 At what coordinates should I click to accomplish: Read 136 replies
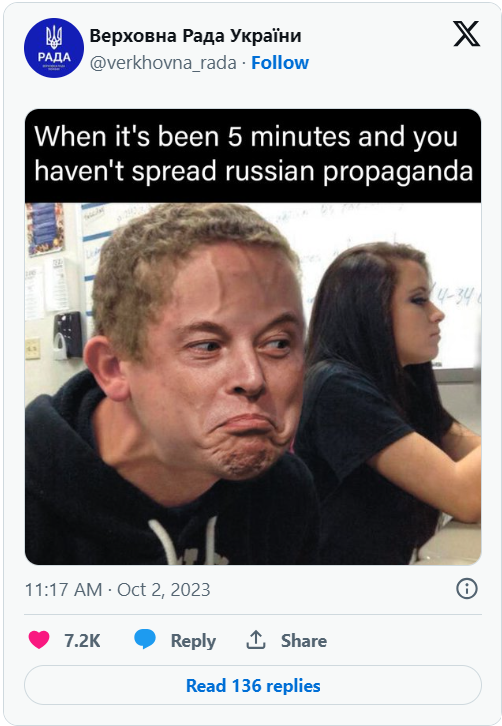tap(253, 685)
